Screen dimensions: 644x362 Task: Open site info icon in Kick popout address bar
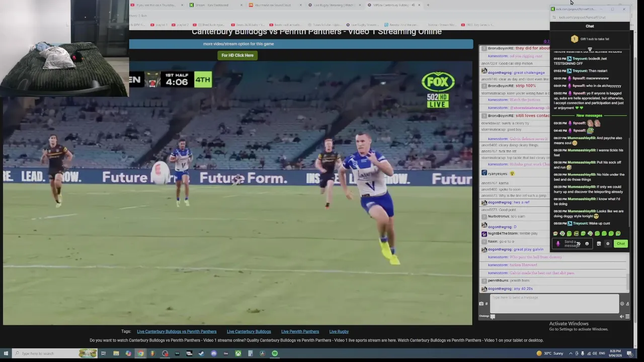pos(554,17)
